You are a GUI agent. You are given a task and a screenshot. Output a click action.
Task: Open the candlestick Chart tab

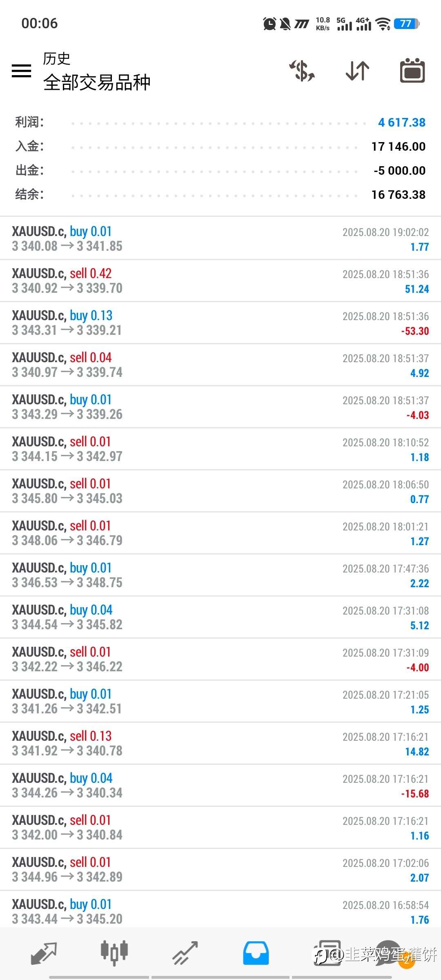click(114, 953)
